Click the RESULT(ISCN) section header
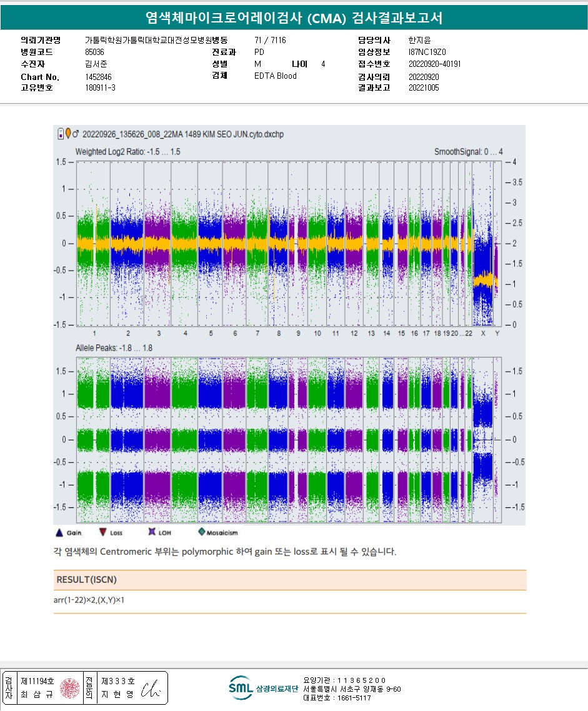Image resolution: width=588 pixels, height=711 pixels. [86, 580]
